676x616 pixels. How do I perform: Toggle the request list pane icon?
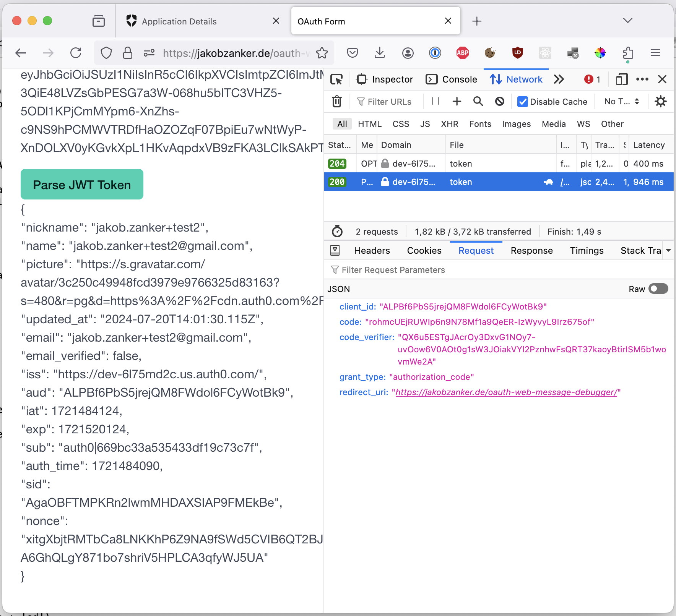(x=335, y=250)
